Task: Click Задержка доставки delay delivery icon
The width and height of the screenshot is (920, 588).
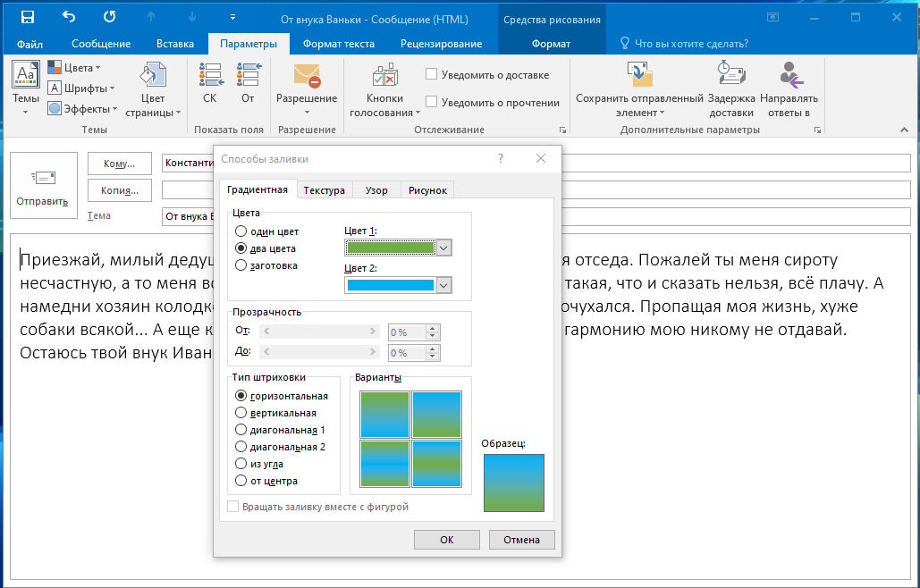Action: coord(731,74)
